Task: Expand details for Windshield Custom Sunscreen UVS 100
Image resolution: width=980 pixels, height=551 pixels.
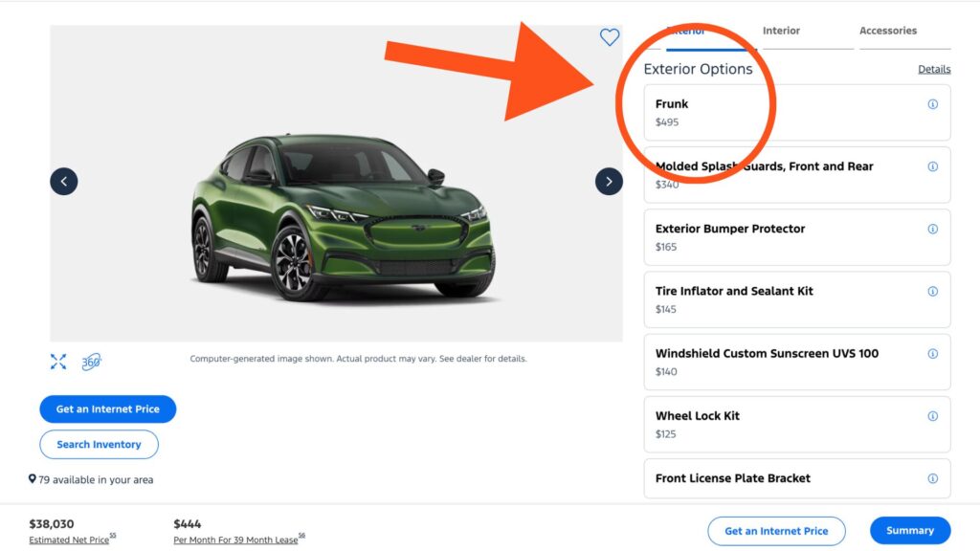Action: 933,353
